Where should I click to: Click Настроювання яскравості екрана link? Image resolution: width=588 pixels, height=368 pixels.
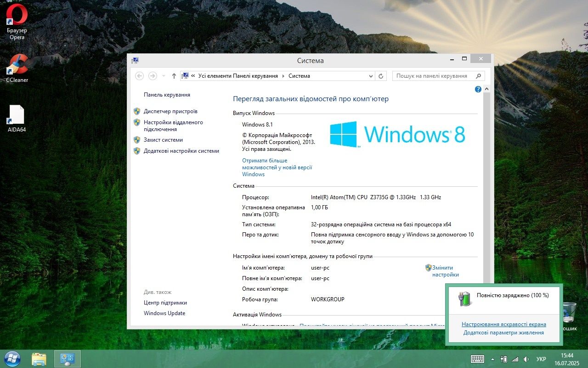tap(504, 324)
